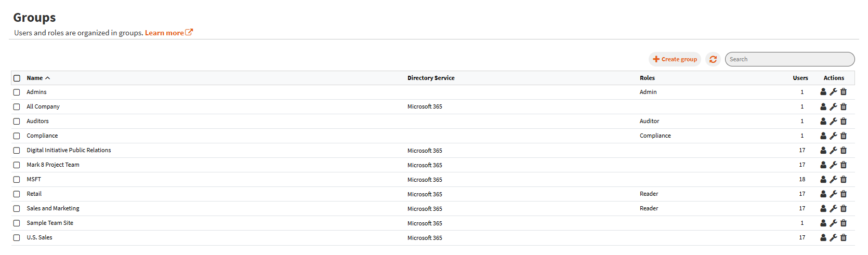Screen dimensions: 868x255
Task: Sort by the Name column header
Action: (35, 78)
